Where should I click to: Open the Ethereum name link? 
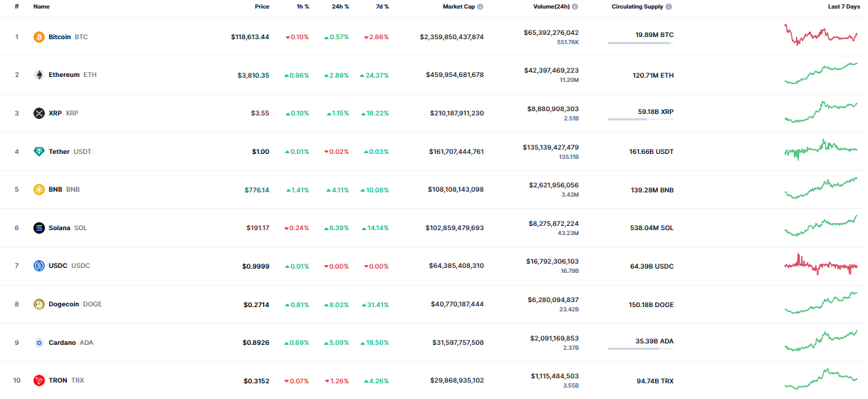click(x=64, y=75)
